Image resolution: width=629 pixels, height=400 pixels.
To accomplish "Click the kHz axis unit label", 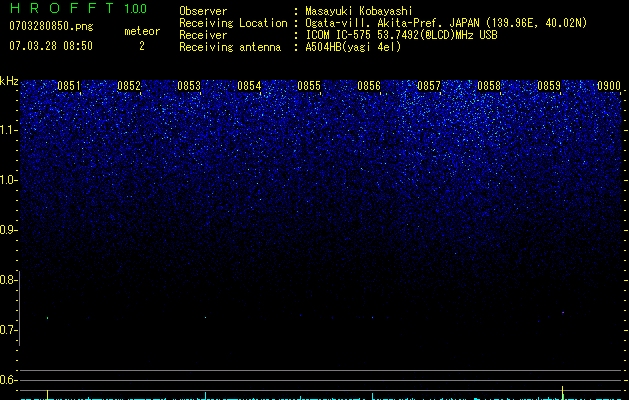I will (9, 81).
